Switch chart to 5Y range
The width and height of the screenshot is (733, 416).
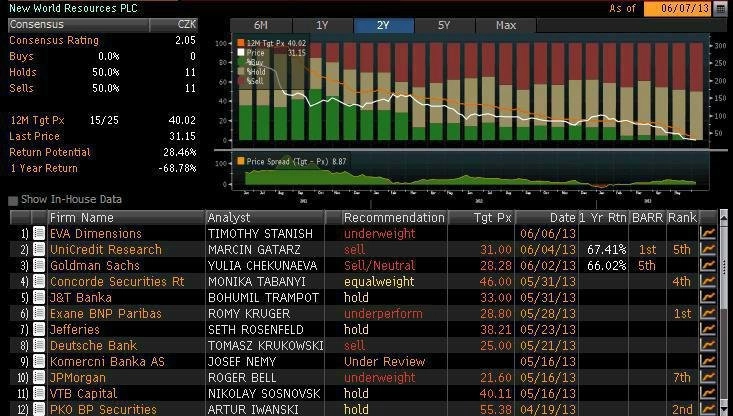point(445,25)
